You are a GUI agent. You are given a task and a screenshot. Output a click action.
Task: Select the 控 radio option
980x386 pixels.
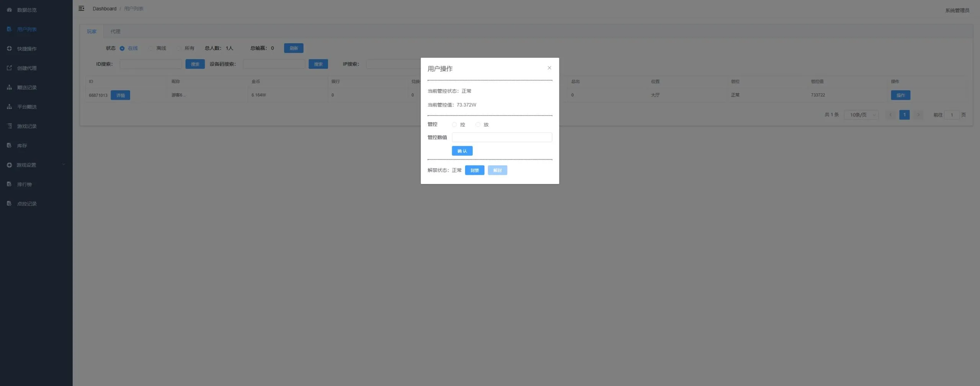(x=454, y=125)
